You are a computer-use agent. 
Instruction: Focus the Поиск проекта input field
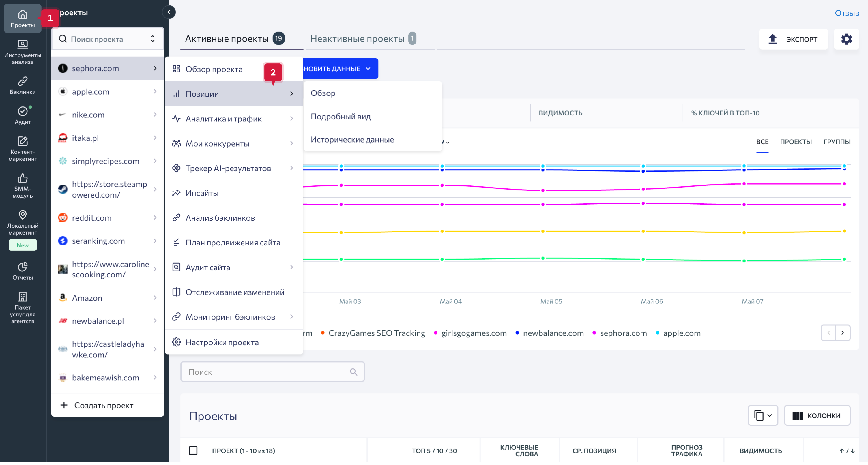(107, 39)
